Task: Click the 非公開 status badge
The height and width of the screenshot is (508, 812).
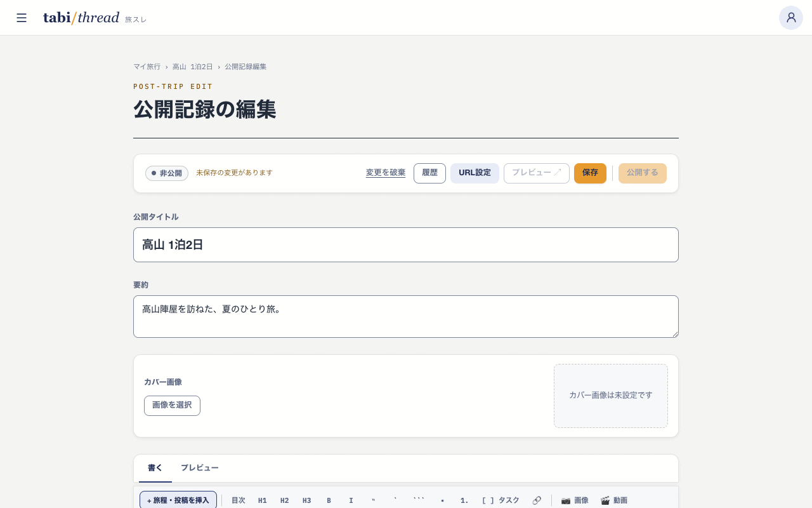Action: coord(167,173)
